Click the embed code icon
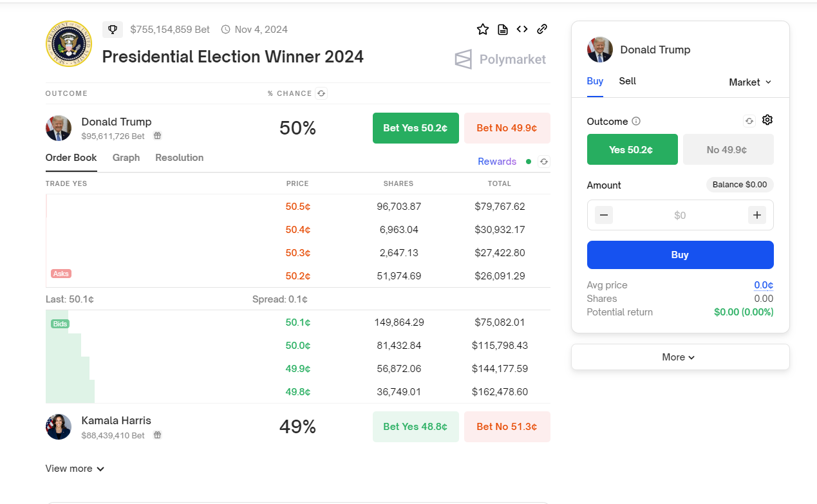Viewport: 817px width, 504px height. coord(522,29)
